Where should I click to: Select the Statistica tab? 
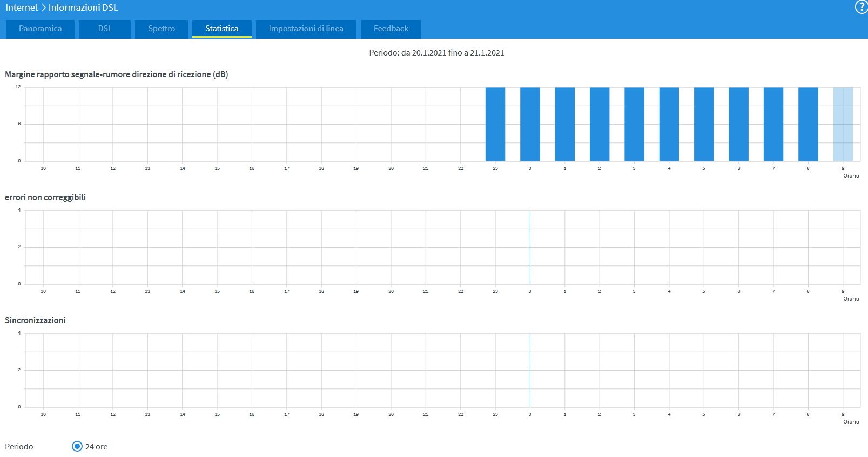(221, 29)
